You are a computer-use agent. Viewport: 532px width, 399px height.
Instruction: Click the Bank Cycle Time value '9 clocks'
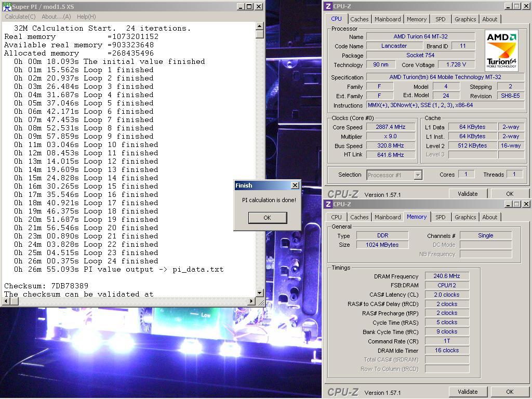447,331
